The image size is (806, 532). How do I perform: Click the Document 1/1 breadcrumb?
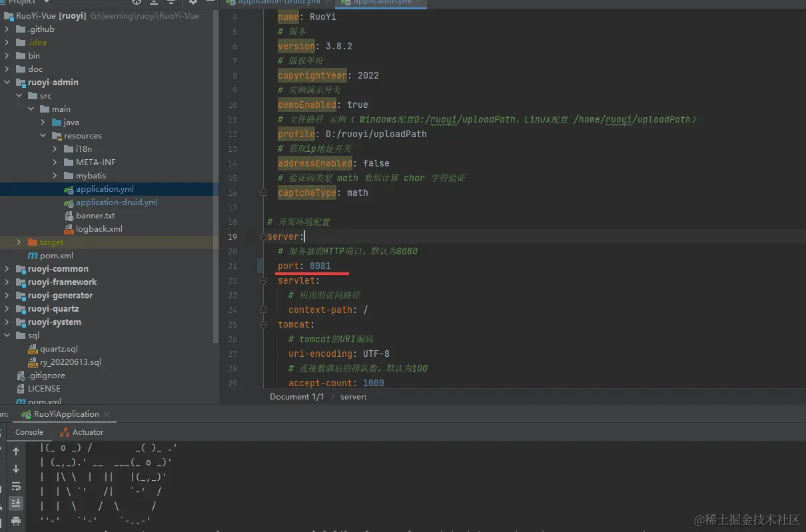point(296,397)
